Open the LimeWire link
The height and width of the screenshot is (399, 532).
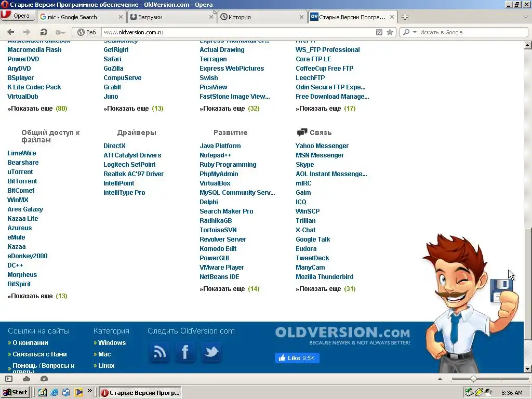click(22, 153)
